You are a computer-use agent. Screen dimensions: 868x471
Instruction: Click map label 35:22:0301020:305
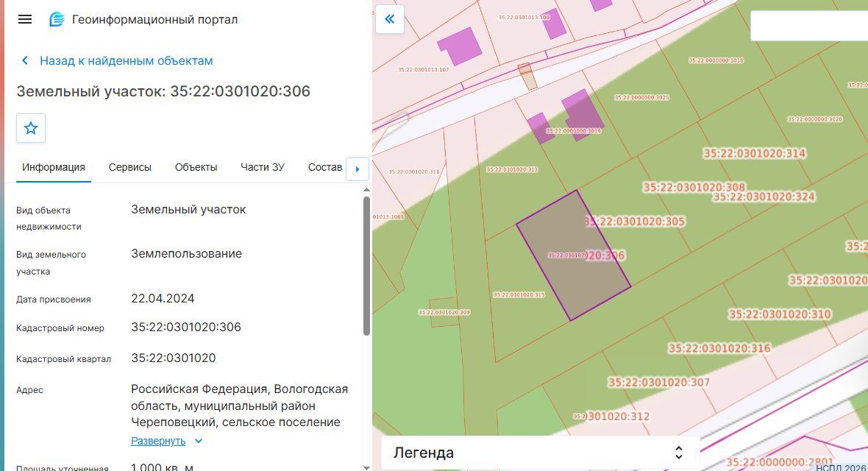635,222
